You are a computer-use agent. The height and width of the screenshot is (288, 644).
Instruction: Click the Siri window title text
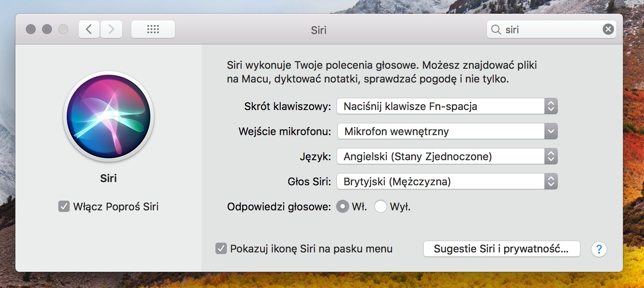pos(319,30)
